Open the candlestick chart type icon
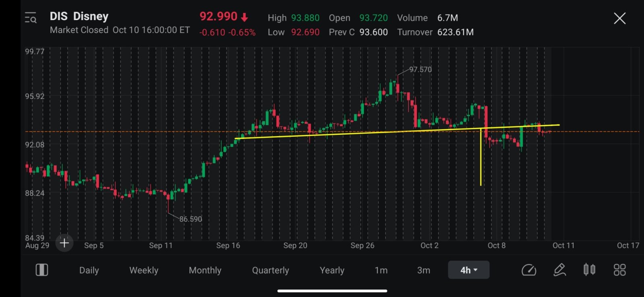644x297 pixels. tap(589, 270)
